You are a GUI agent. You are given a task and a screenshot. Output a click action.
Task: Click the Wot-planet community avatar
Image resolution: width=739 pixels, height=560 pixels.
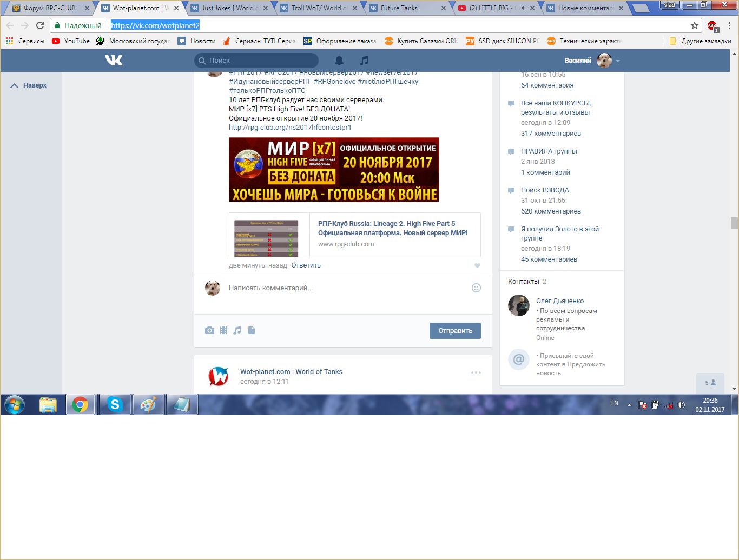pyautogui.click(x=218, y=376)
